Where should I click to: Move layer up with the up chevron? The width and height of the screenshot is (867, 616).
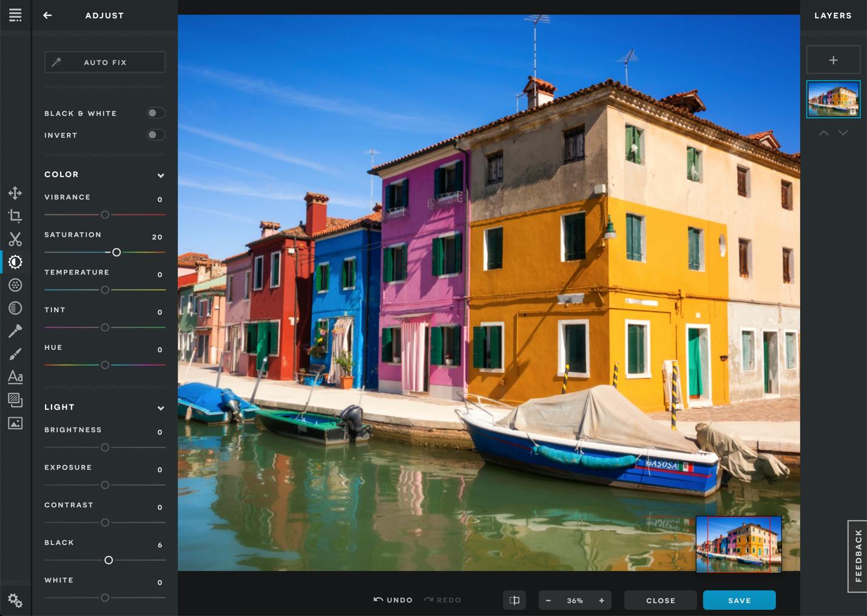tap(823, 133)
